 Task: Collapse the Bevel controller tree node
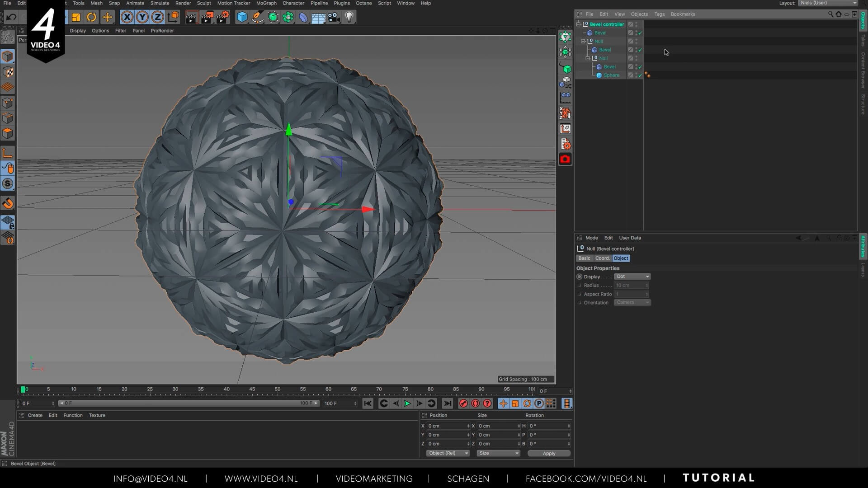coord(579,24)
